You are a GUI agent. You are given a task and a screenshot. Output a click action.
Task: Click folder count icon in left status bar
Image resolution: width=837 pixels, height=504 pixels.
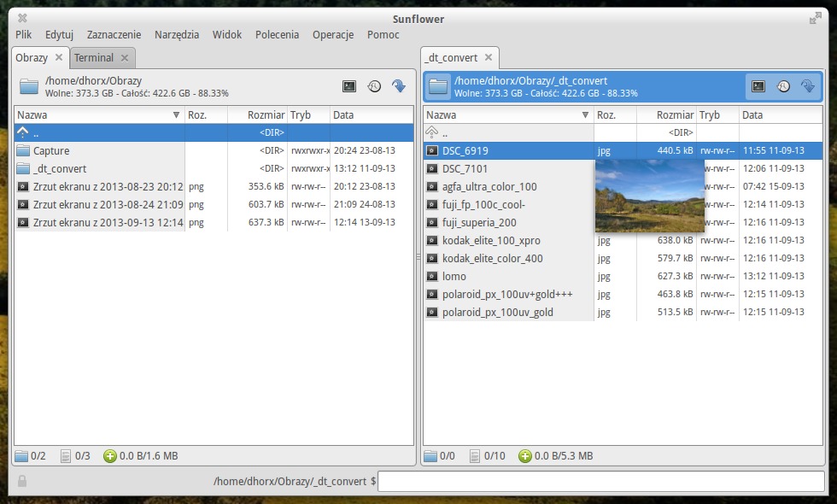(x=21, y=456)
